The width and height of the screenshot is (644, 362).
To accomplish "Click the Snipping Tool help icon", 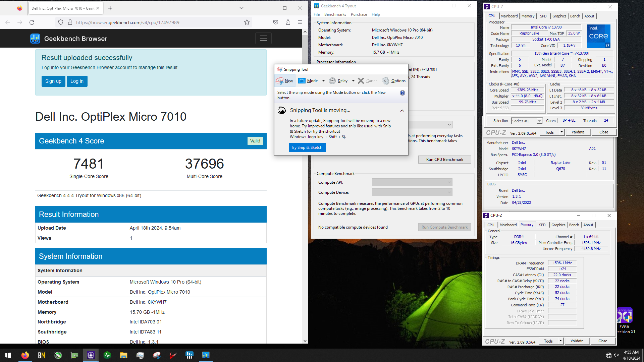I will point(402,93).
